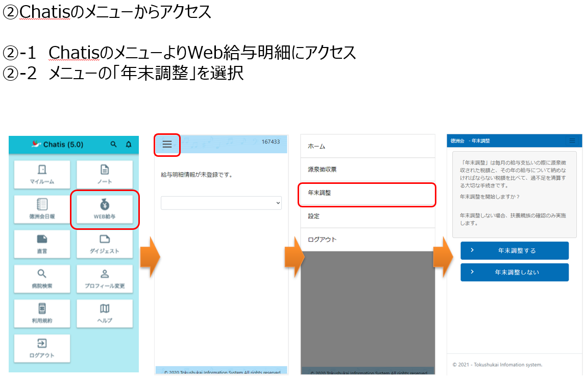Viewport: 588px width, 379px height.
Task: Open the 病院検索 tile
Action: 42,279
